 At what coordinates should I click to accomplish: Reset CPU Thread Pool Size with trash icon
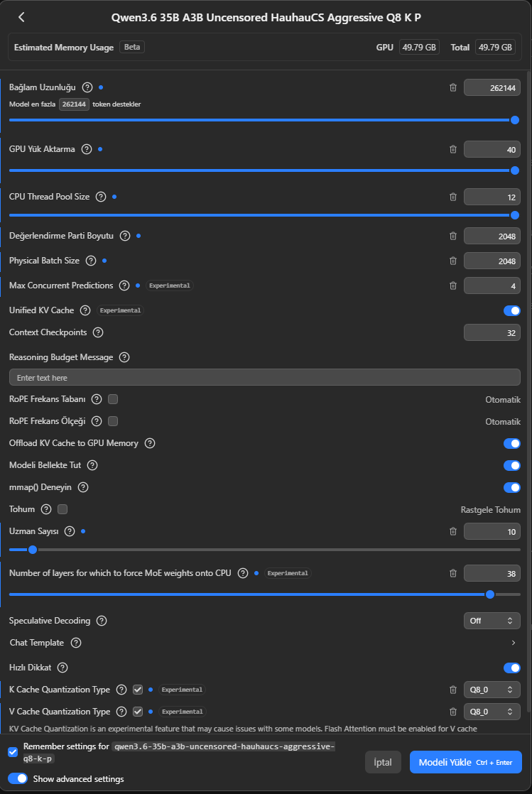[x=453, y=197]
